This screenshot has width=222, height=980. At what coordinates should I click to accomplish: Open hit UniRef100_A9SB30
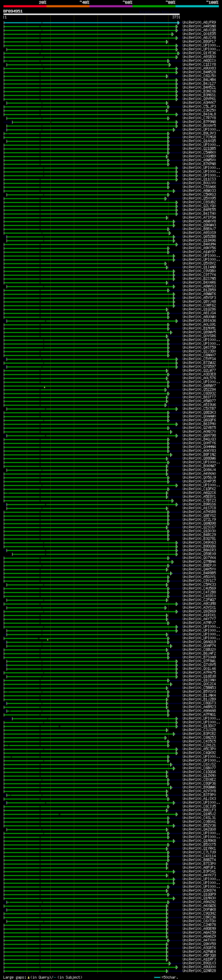pos(199,57)
